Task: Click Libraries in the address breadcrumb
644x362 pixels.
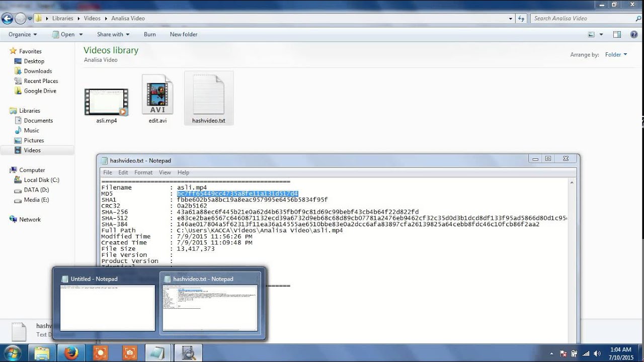Action: click(63, 19)
